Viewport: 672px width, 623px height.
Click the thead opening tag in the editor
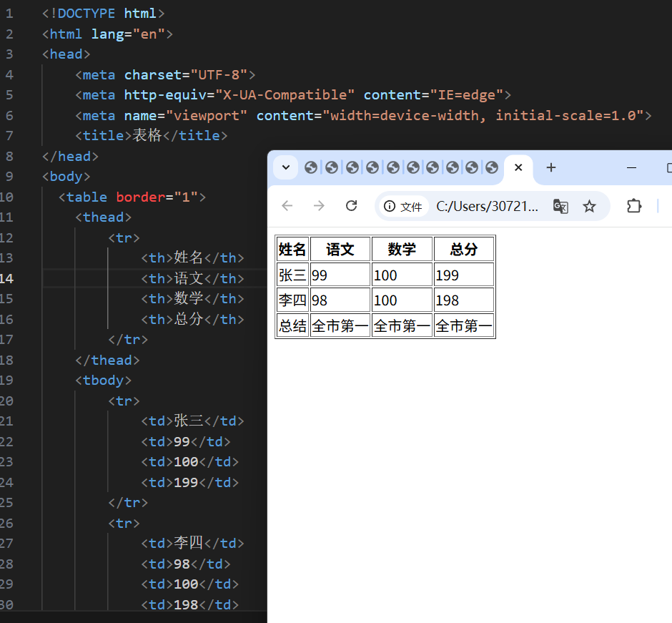103,217
